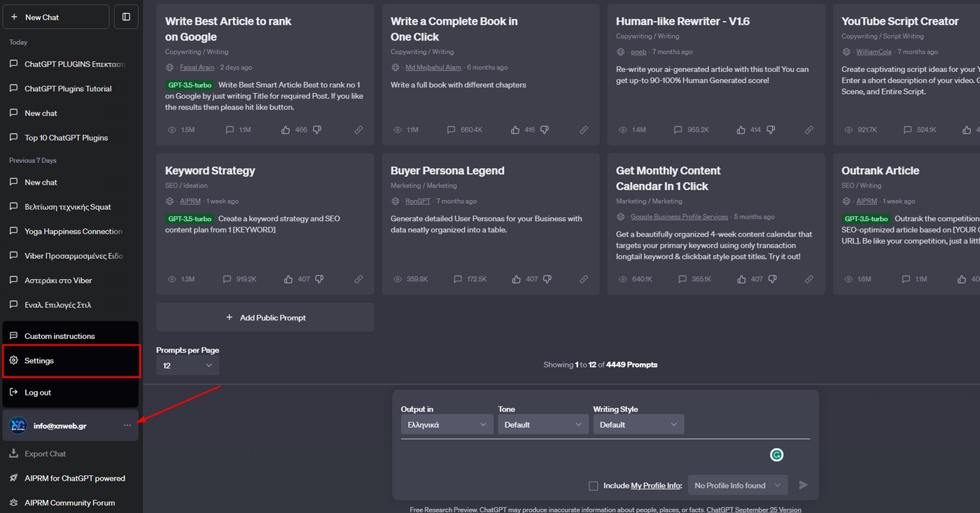This screenshot has height=513, width=980.
Task: Open Google Business Profile Services author link
Action: coord(679,217)
